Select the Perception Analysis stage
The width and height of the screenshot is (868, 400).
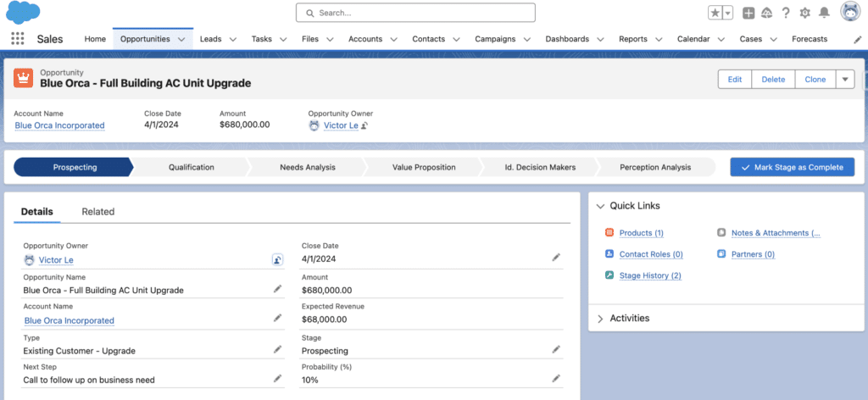655,167
